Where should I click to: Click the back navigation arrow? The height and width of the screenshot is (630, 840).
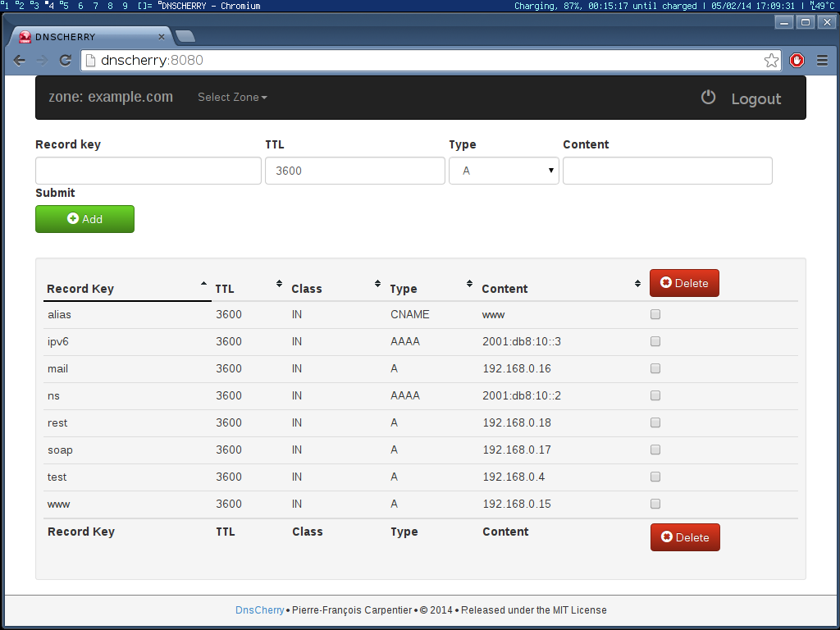tap(19, 60)
